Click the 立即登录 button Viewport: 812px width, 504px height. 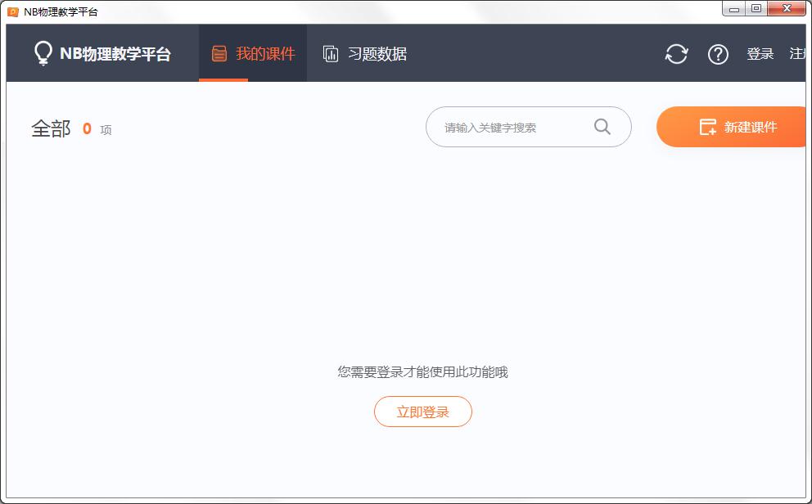(x=423, y=412)
